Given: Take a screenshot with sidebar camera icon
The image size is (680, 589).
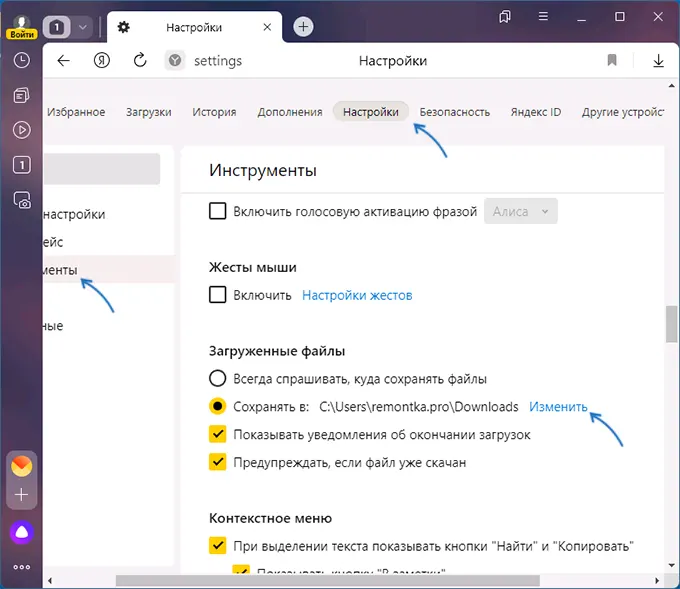Looking at the screenshot, I should (x=22, y=200).
